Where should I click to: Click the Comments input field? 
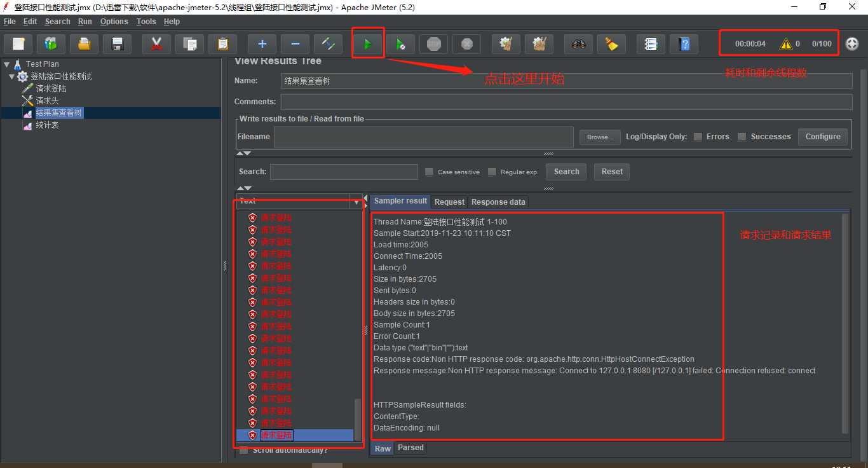(566, 102)
